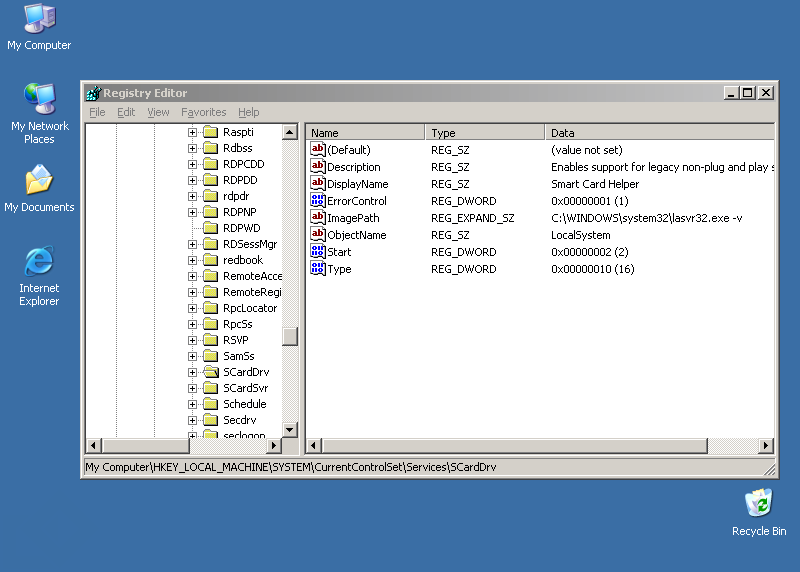Expand the SCardSvr key
The height and width of the screenshot is (572, 800).
pos(192,388)
